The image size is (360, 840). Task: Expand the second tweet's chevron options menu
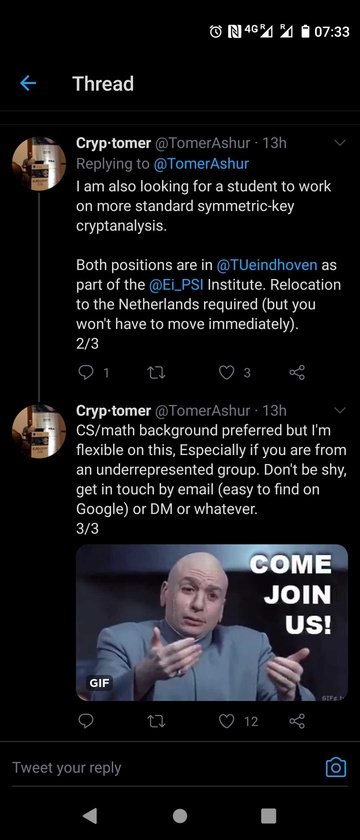340,410
